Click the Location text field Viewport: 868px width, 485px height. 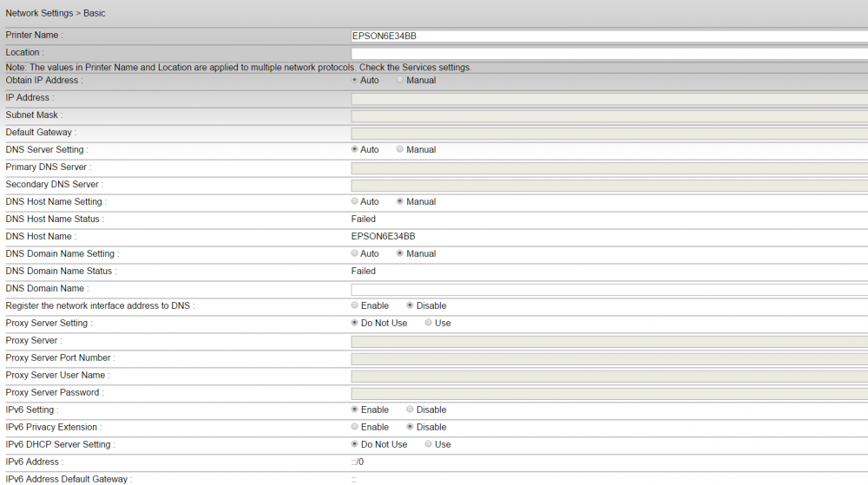pyautogui.click(x=609, y=54)
